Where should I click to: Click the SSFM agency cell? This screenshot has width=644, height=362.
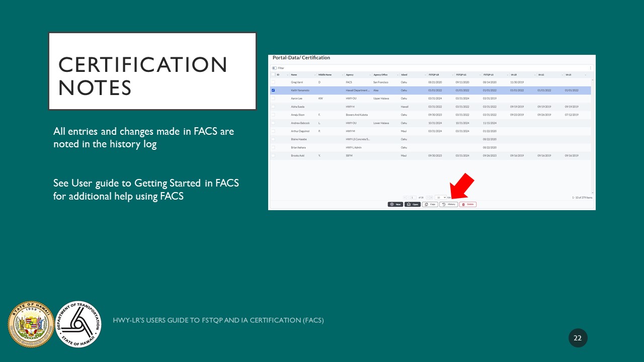[x=349, y=156]
